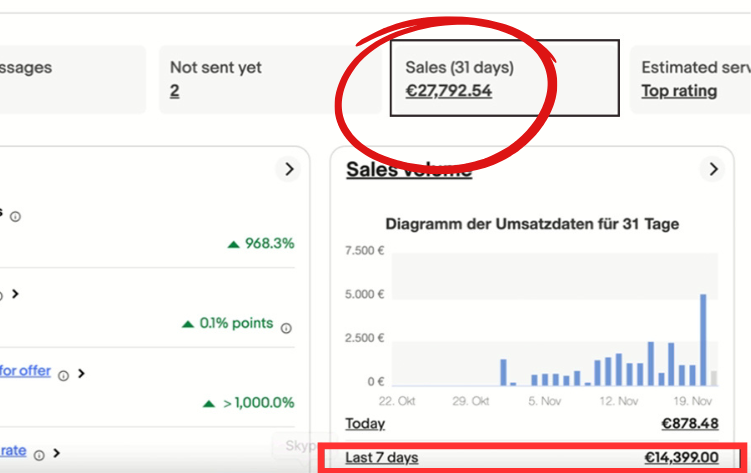Click the 'Not sent yet' count of 2
Screen dimensions: 751x473
click(x=174, y=91)
